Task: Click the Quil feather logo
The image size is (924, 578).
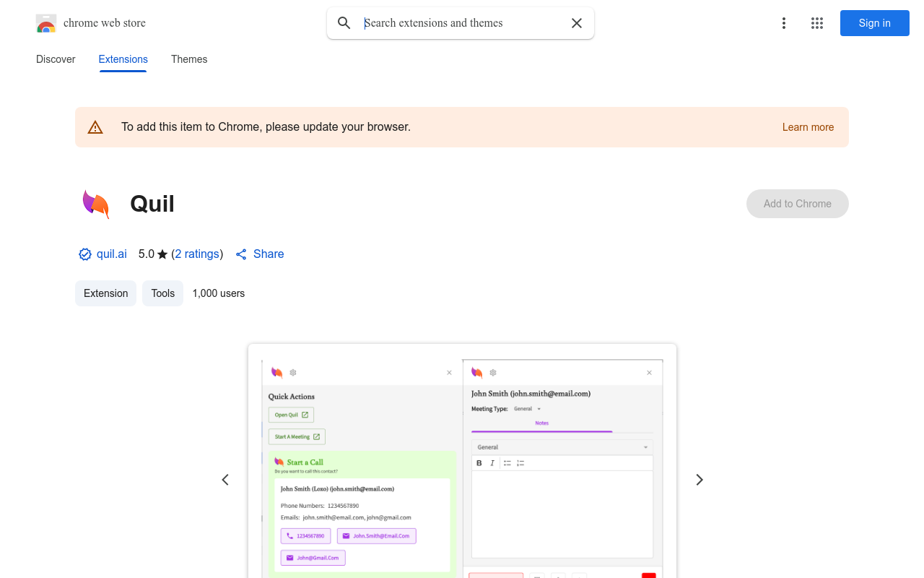Action: click(x=95, y=204)
